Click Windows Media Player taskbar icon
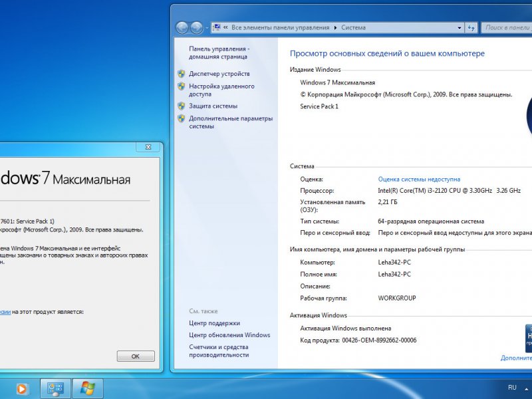 [22, 389]
